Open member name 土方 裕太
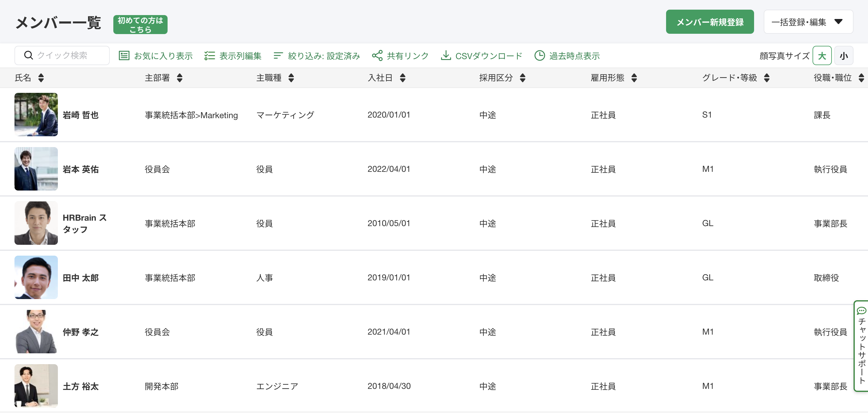The image size is (868, 413). [x=80, y=386]
